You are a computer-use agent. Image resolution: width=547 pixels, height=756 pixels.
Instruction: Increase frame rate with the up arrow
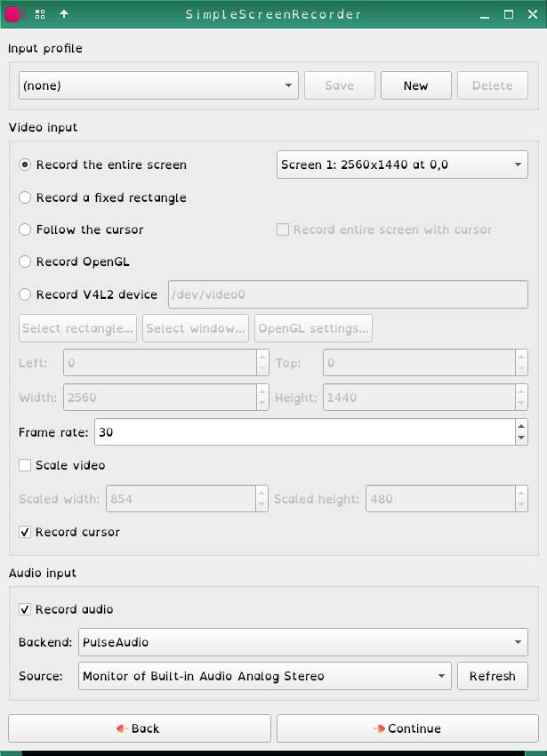(520, 427)
